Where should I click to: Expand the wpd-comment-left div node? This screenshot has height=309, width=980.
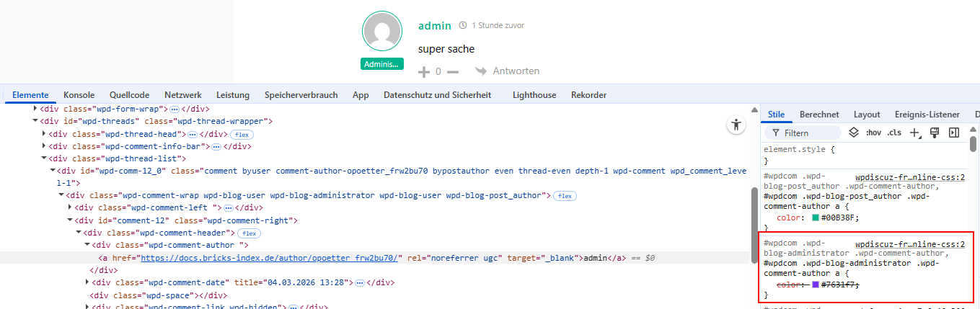[71, 207]
